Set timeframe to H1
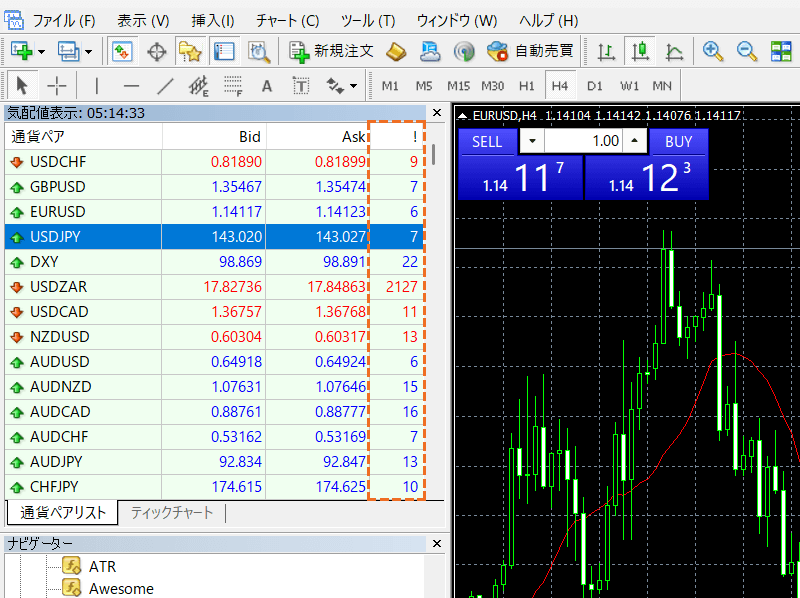 click(527, 86)
